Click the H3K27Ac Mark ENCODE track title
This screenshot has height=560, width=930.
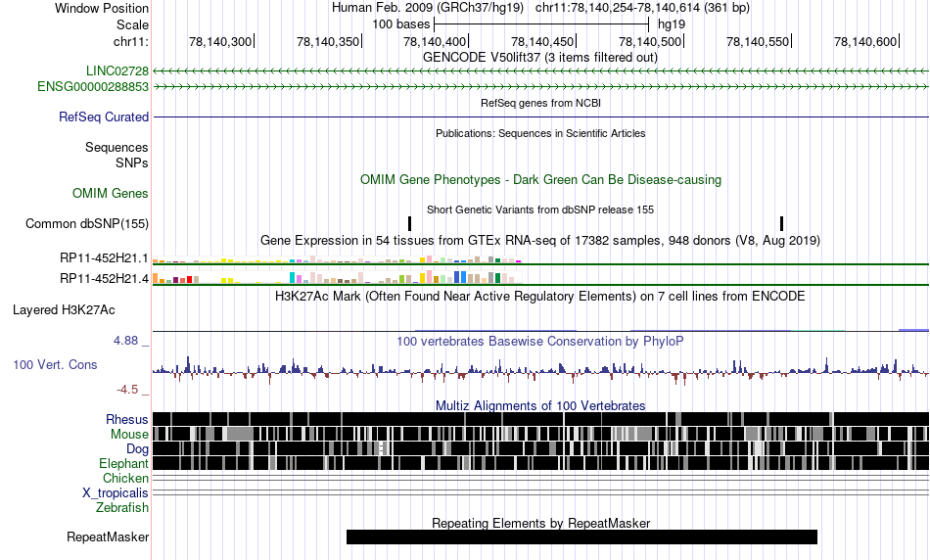coord(540,297)
